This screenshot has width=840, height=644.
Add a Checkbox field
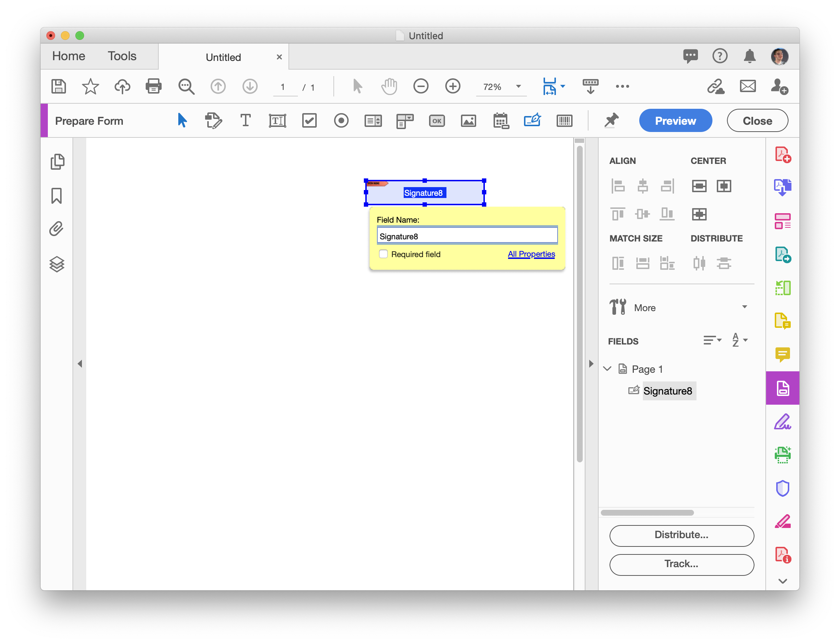pyautogui.click(x=309, y=120)
